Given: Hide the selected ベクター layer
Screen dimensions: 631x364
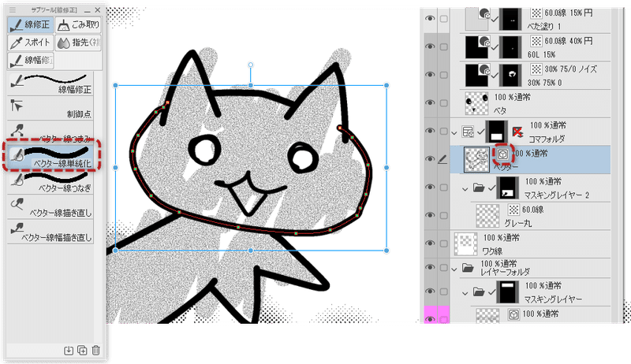Looking at the screenshot, I should [430, 159].
